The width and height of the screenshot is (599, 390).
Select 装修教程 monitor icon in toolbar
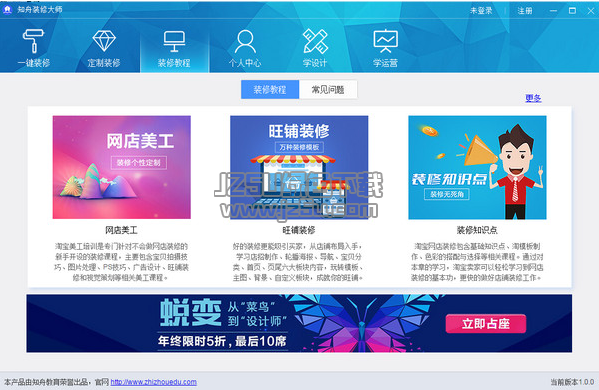pyautogui.click(x=174, y=41)
